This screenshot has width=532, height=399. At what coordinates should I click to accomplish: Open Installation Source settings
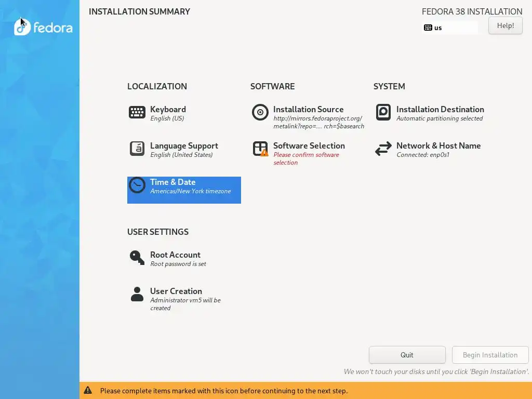click(x=309, y=109)
